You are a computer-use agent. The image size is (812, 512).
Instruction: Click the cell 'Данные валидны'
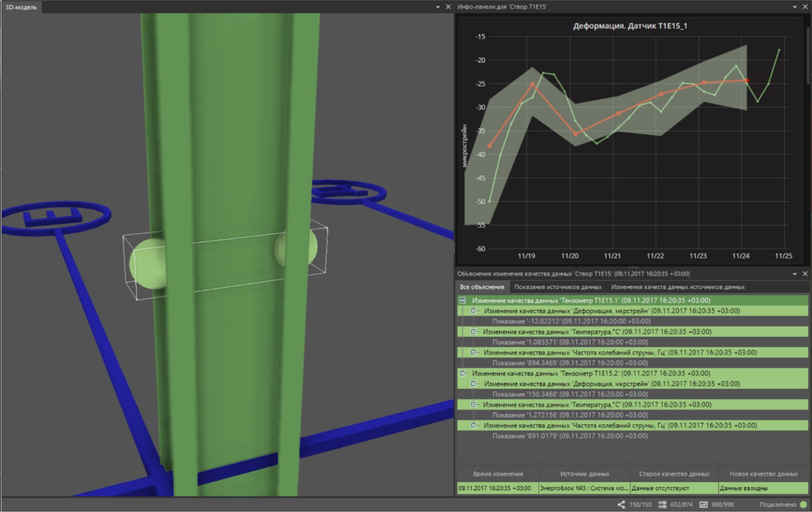click(x=764, y=488)
